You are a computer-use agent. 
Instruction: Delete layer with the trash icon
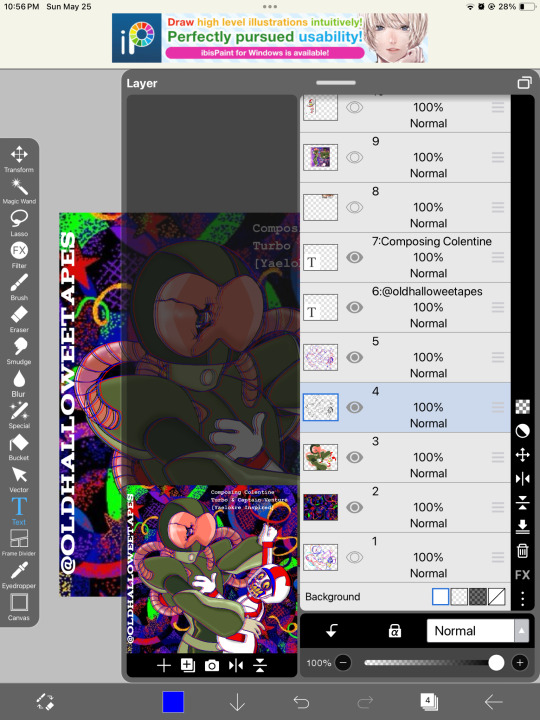pyautogui.click(x=523, y=551)
